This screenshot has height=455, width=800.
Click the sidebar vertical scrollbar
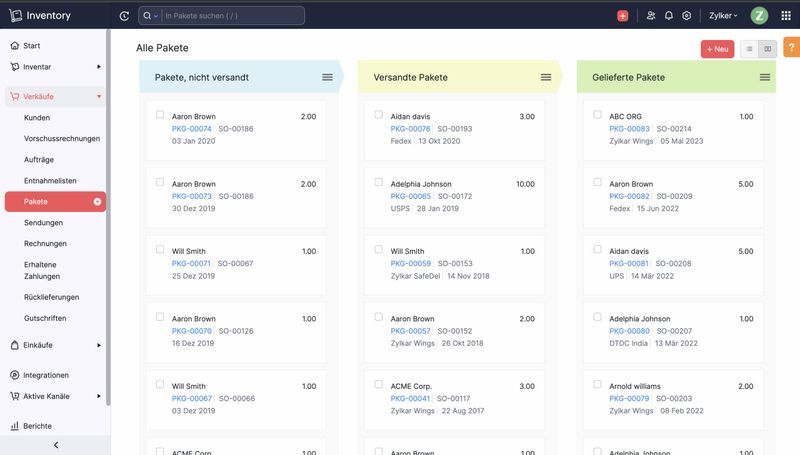(108, 217)
